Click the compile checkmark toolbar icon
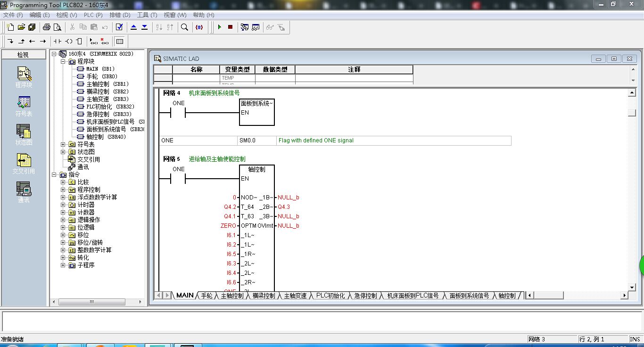Image resolution: width=644 pixels, height=347 pixels. pos(119,27)
